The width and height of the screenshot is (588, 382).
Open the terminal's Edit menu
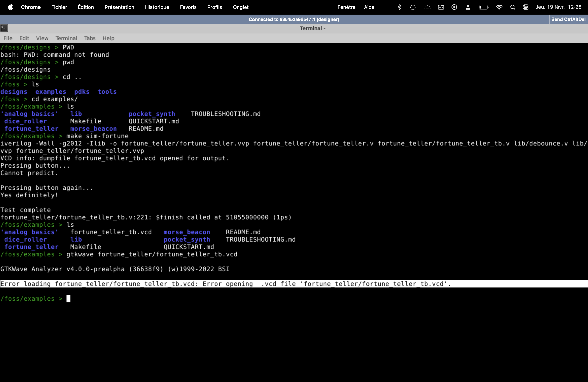(24, 38)
